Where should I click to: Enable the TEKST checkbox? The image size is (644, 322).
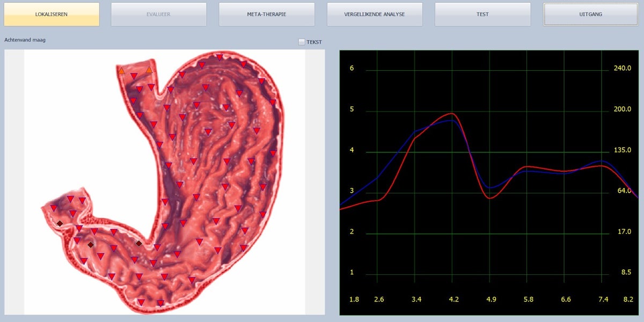[302, 42]
